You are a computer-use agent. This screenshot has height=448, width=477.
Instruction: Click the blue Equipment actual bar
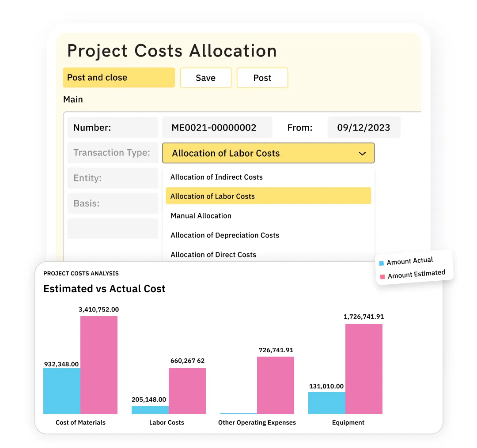(x=327, y=403)
